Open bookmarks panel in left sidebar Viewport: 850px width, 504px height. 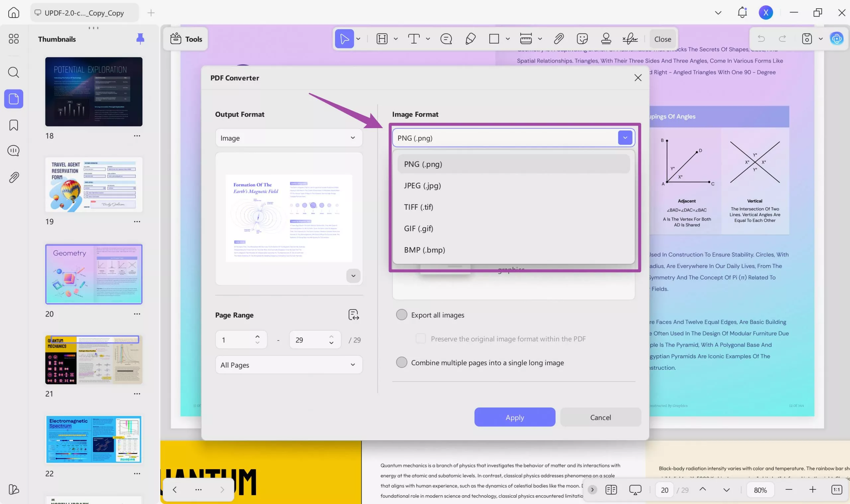[14, 125]
